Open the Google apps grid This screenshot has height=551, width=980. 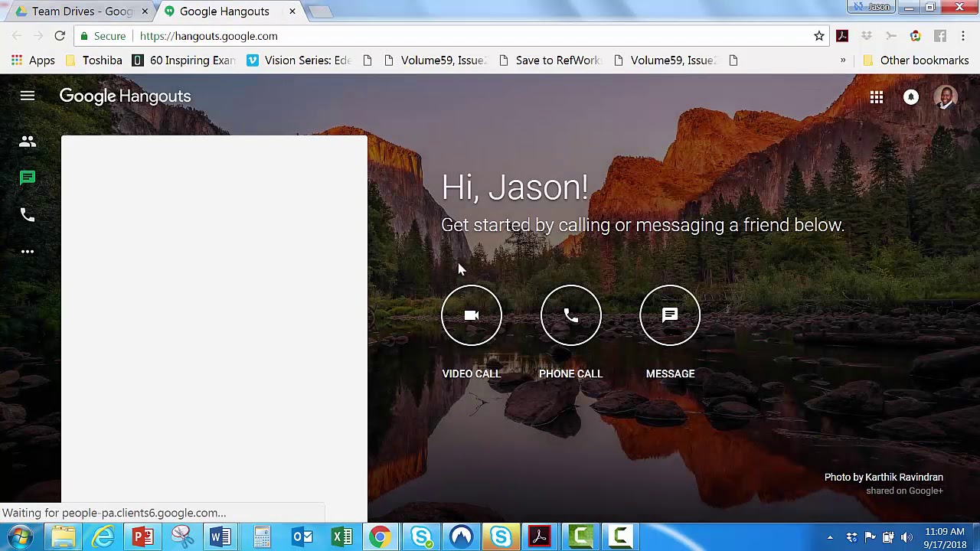[x=877, y=97]
